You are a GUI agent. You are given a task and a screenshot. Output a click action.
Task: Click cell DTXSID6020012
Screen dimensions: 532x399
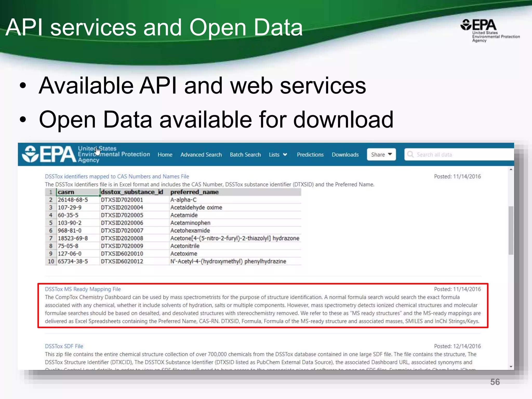[x=134, y=261]
